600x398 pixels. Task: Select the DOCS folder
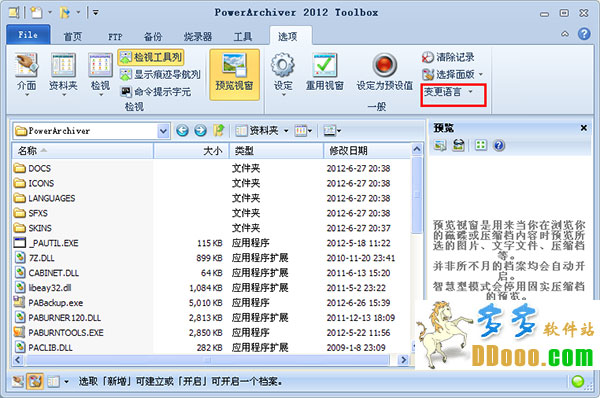click(33, 168)
